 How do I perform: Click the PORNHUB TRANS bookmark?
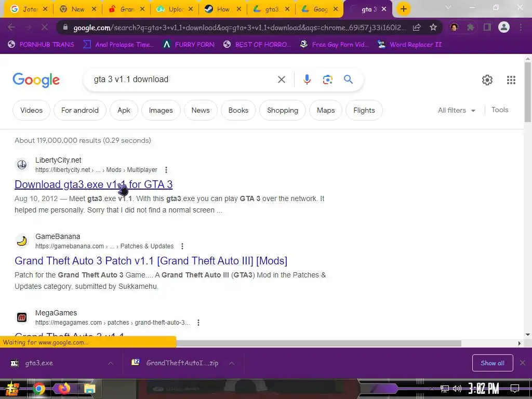(x=41, y=45)
